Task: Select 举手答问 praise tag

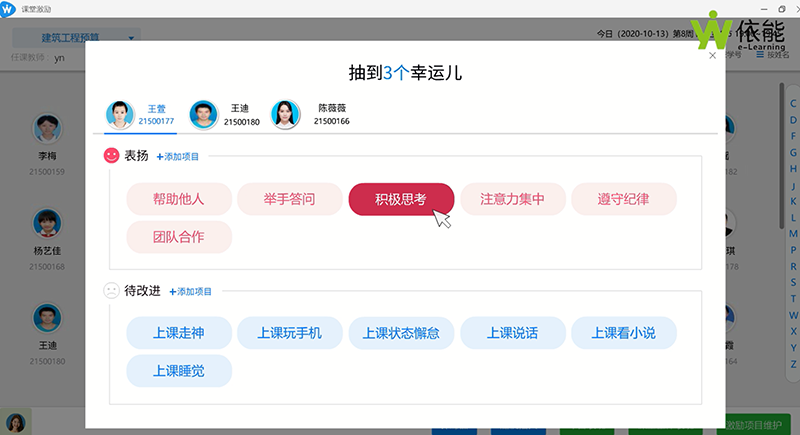Action: click(290, 199)
